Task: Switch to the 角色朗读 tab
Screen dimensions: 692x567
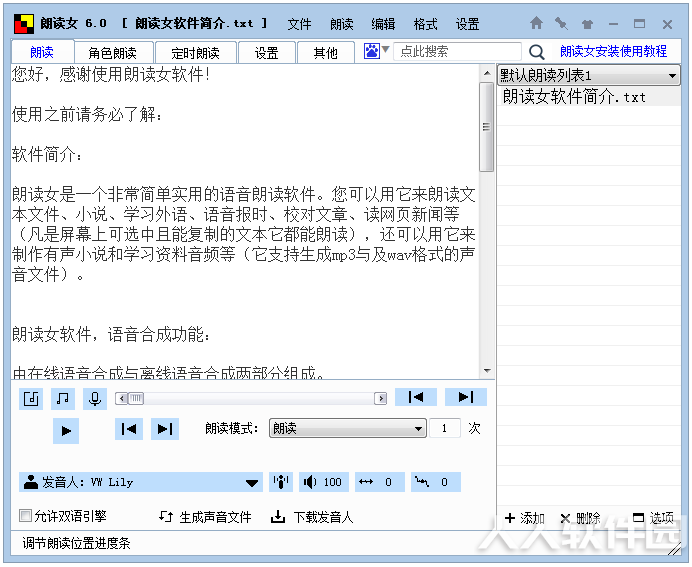Action: tap(113, 53)
